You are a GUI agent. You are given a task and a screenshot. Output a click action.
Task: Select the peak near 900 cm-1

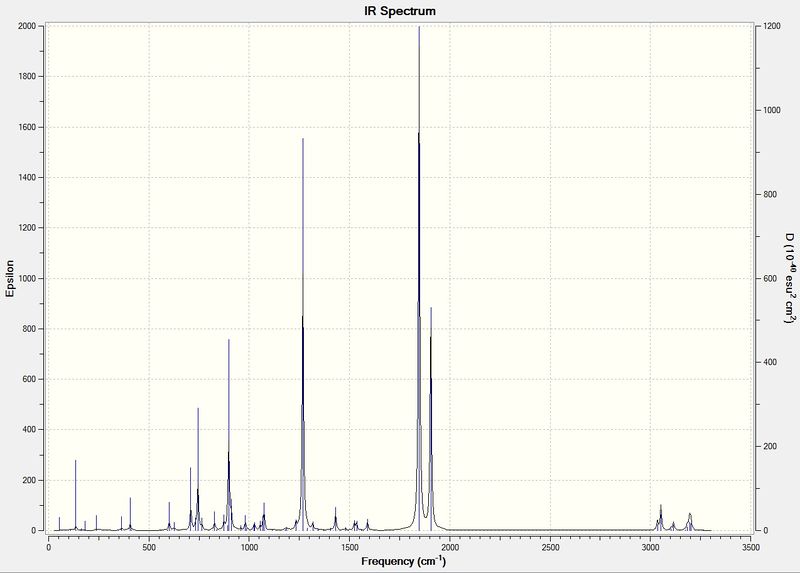(229, 435)
